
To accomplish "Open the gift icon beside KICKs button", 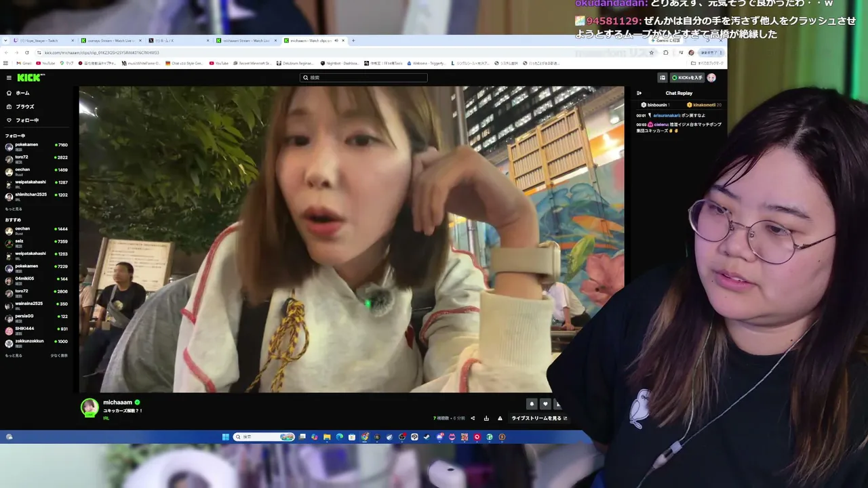I will 663,78.
